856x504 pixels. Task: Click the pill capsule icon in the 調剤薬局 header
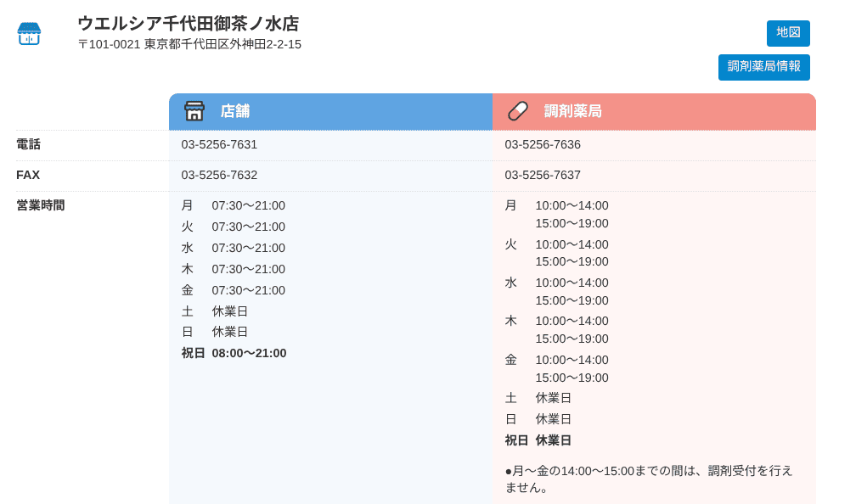click(518, 111)
